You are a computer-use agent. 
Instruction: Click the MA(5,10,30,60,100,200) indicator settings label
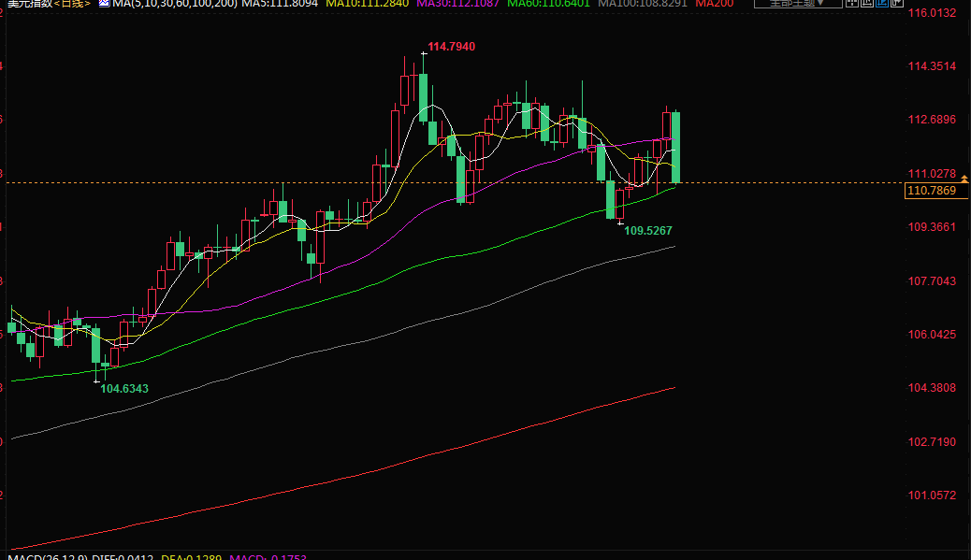pyautogui.click(x=175, y=4)
